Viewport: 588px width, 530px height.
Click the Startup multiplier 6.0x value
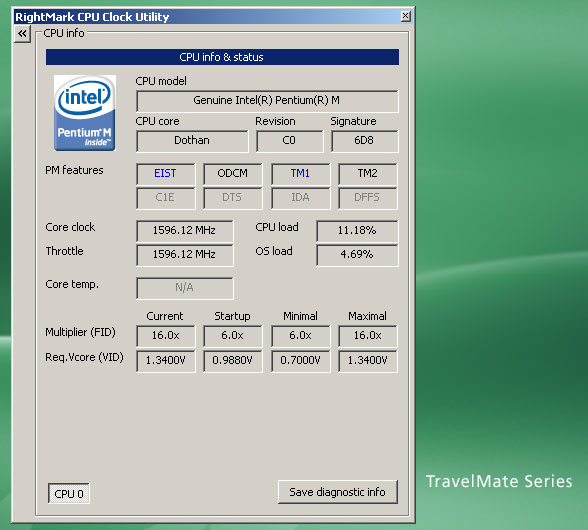[232, 336]
